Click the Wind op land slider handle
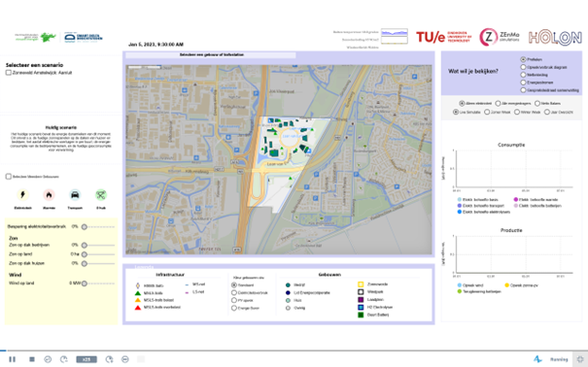The height and width of the screenshot is (367, 588). click(85, 284)
